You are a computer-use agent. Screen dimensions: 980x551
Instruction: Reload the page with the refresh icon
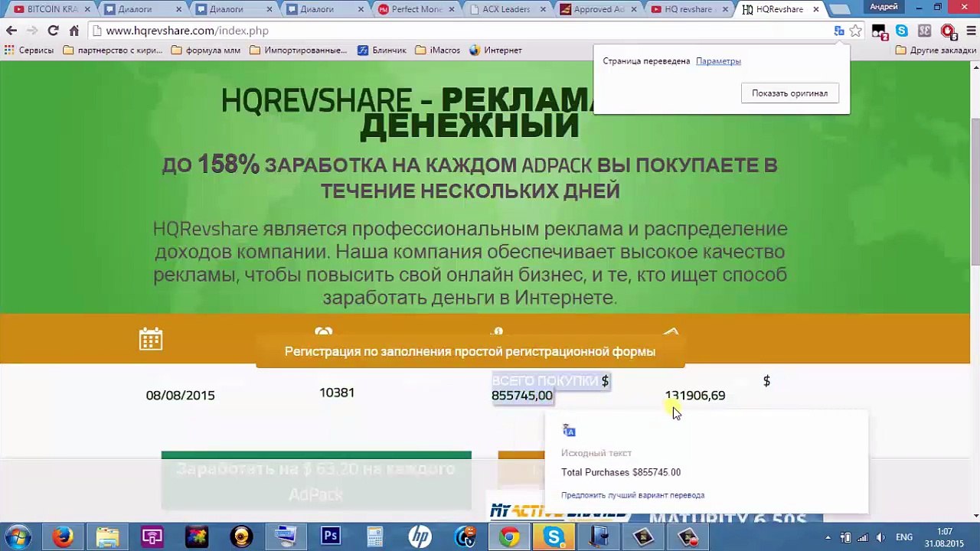[x=53, y=31]
